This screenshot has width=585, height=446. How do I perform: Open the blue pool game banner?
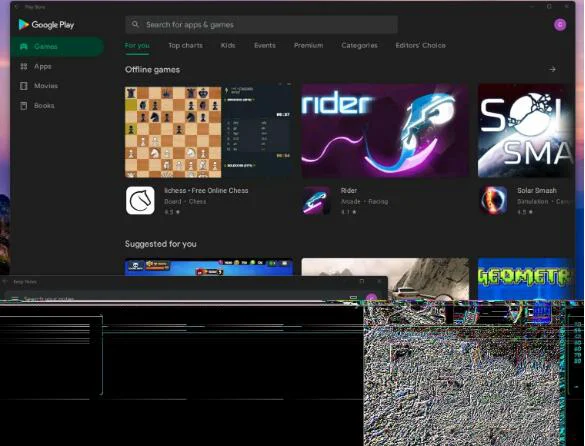coord(209,267)
